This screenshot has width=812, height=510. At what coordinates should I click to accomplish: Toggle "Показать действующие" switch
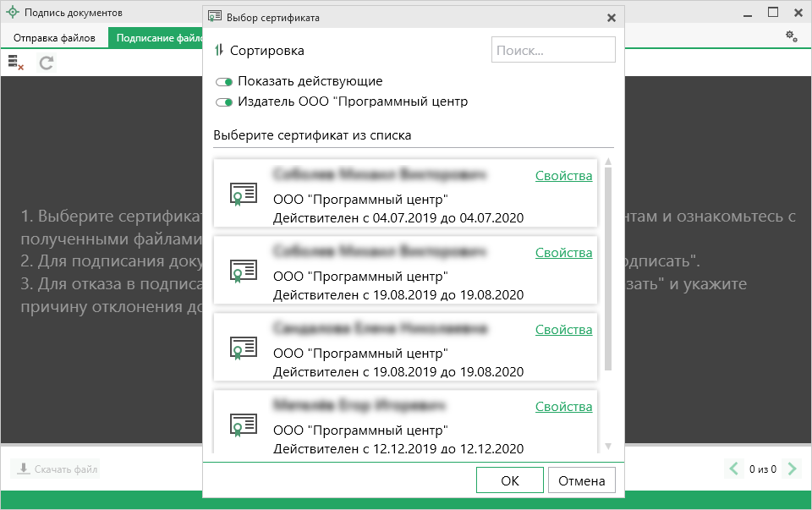(x=224, y=82)
